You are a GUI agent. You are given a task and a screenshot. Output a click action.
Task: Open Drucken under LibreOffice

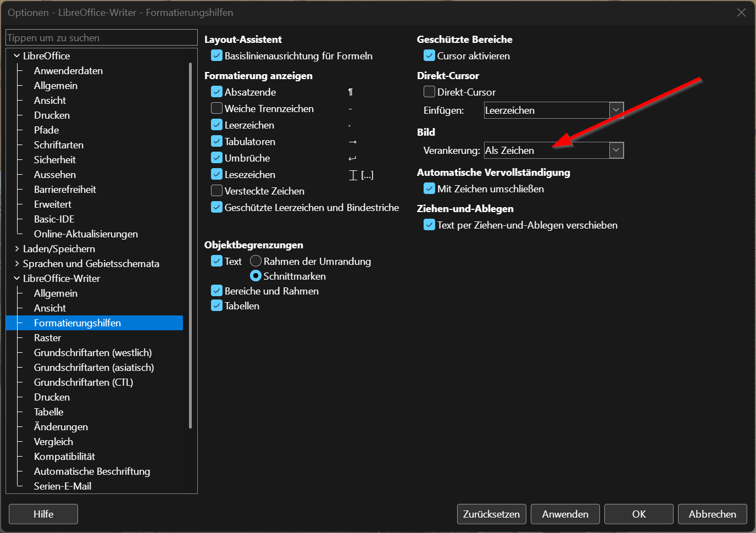click(x=52, y=115)
